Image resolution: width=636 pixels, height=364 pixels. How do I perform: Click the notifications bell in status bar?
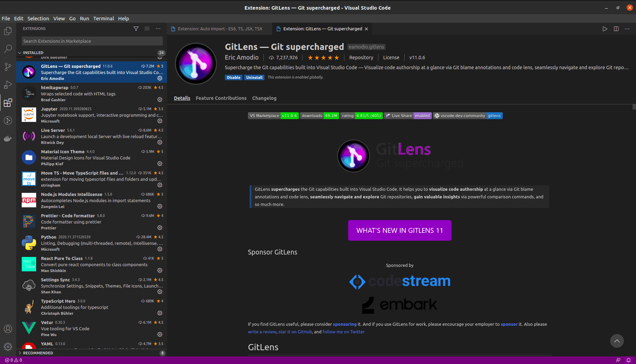click(628, 360)
